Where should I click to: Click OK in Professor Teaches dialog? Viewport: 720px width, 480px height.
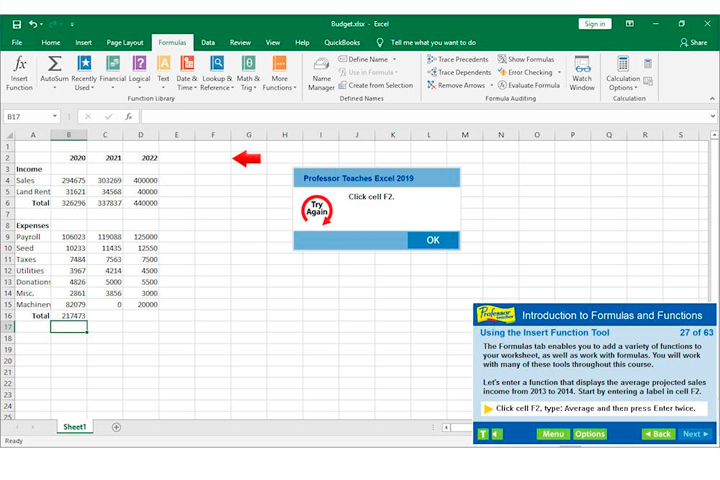(433, 240)
